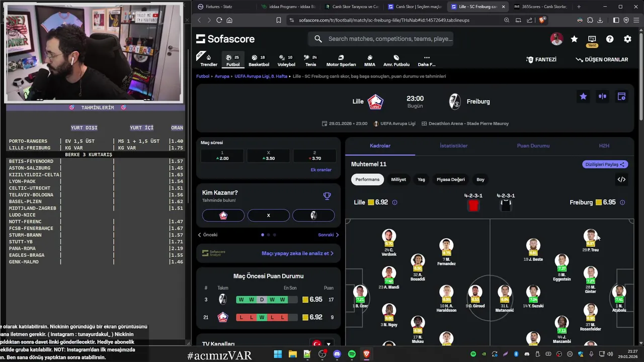The image size is (644, 362).
Task: Open the Motor Sporları category
Action: pos(341,60)
